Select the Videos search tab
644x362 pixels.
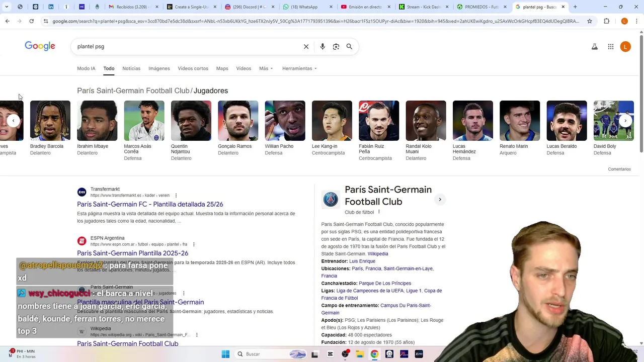click(x=244, y=68)
